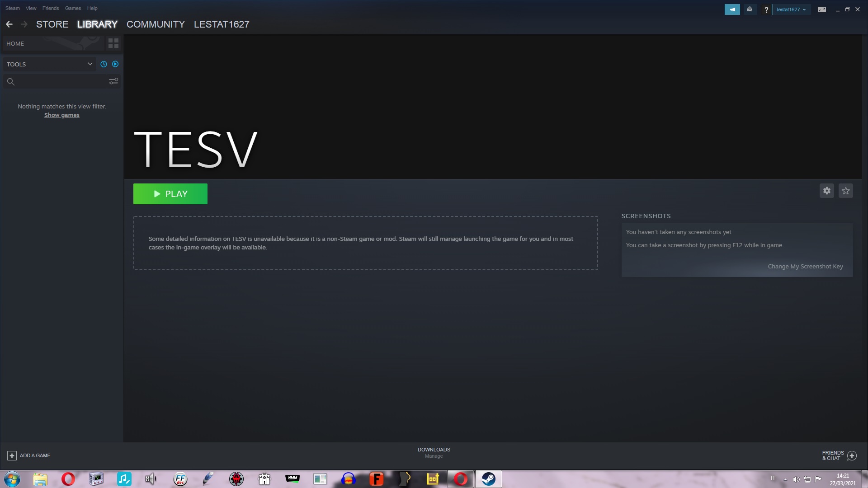Toggle show ready to play filter

(x=115, y=64)
